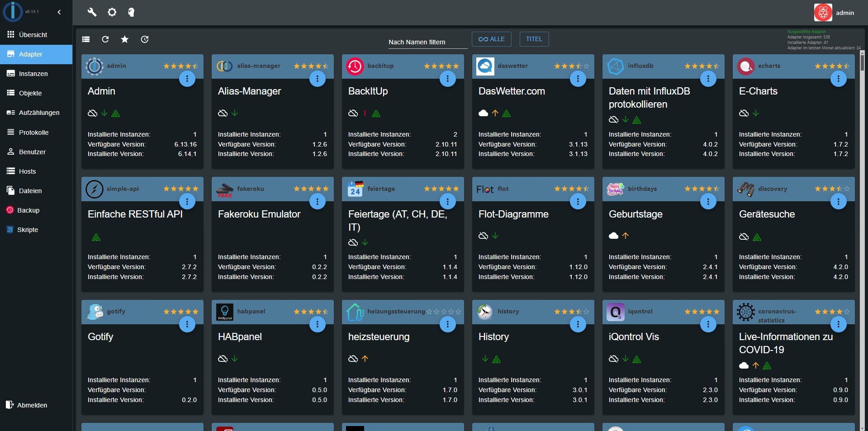Reload the adapter list with refresh icon
Viewport: 868px width, 431px height.
coord(105,39)
